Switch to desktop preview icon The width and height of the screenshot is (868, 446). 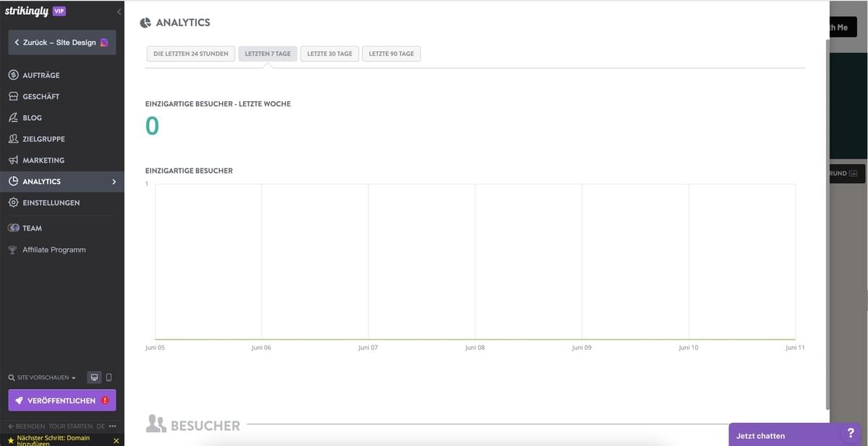(x=94, y=377)
